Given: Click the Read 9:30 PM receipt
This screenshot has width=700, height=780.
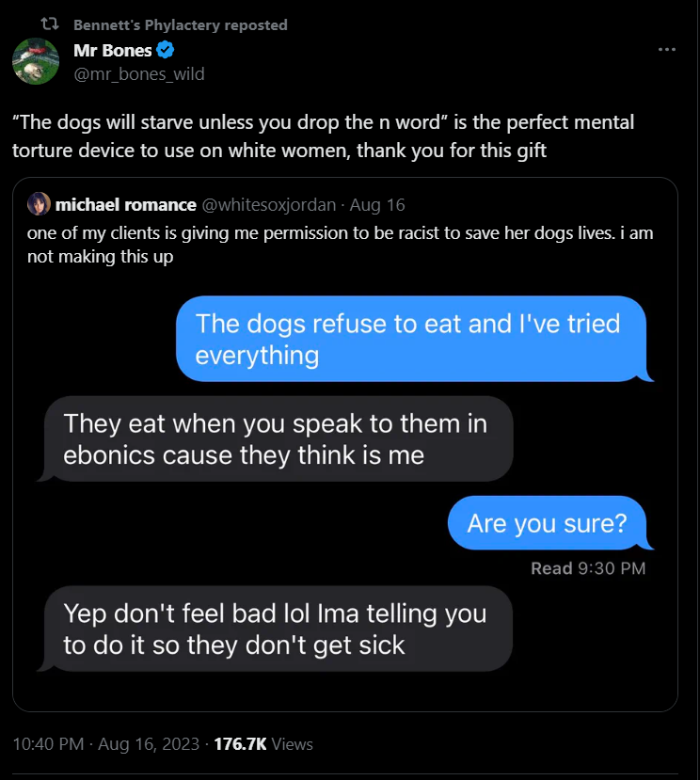Looking at the screenshot, I should click(588, 568).
